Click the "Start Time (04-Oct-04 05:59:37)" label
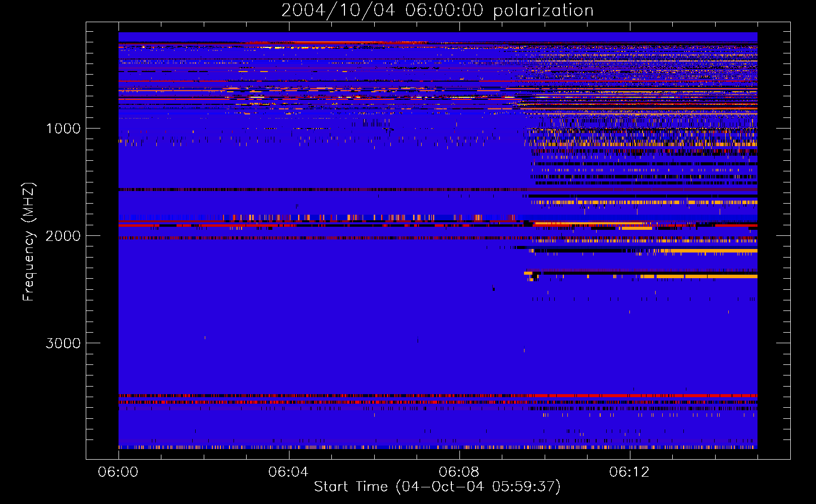Viewport: 816px width, 504px height. click(437, 486)
